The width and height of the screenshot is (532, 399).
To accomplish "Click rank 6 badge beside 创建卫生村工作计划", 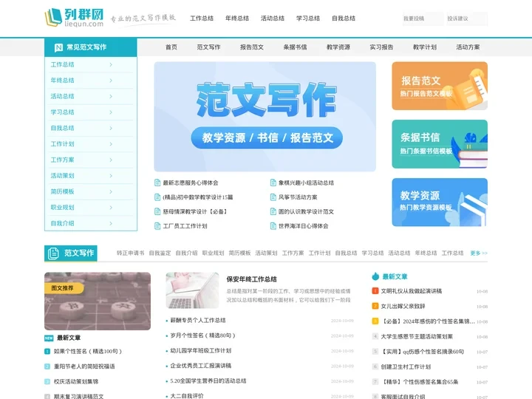I will (375, 366).
